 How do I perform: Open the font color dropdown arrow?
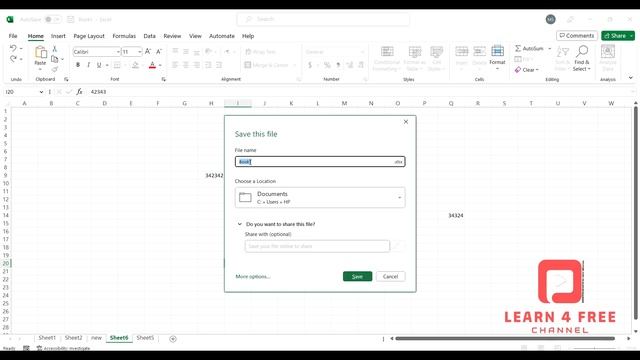click(160, 65)
